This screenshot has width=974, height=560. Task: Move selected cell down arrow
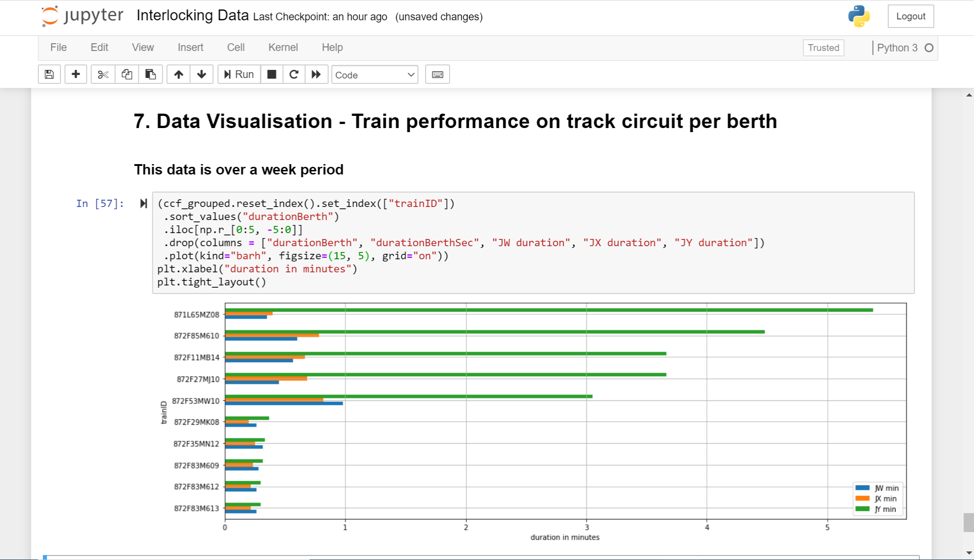(x=202, y=74)
